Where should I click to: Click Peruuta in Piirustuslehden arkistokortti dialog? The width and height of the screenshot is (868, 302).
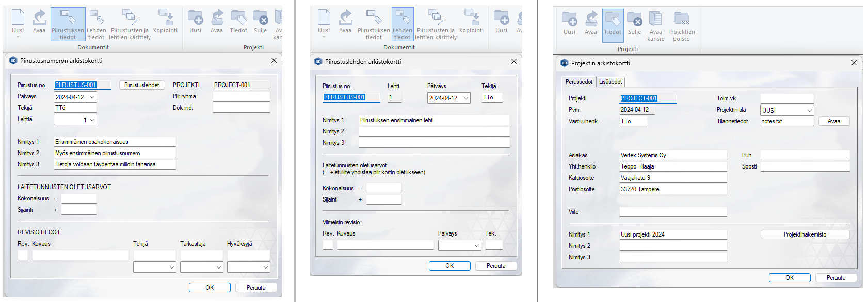[496, 266]
